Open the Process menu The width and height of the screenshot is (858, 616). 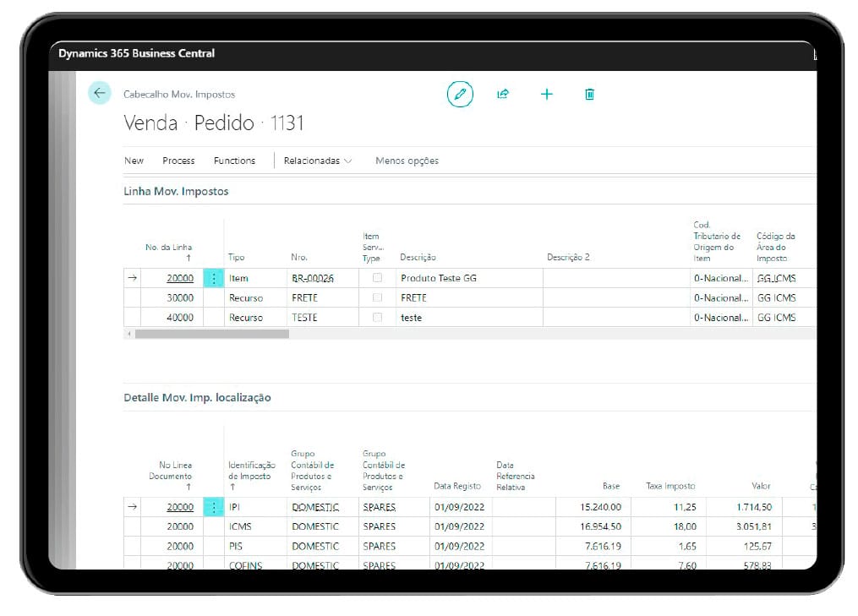[178, 161]
